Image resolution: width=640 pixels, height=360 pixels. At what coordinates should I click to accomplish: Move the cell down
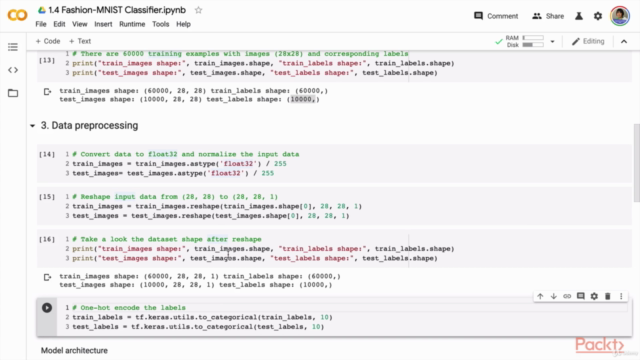pos(553,296)
